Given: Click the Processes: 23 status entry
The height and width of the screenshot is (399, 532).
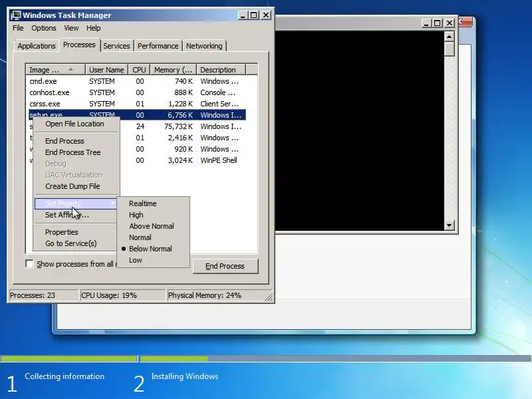Looking at the screenshot, I should 43,295.
